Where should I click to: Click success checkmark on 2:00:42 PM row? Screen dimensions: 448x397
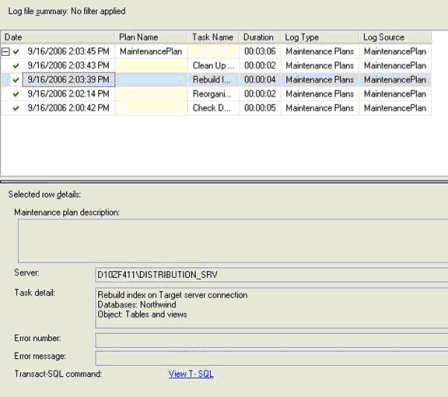click(16, 108)
